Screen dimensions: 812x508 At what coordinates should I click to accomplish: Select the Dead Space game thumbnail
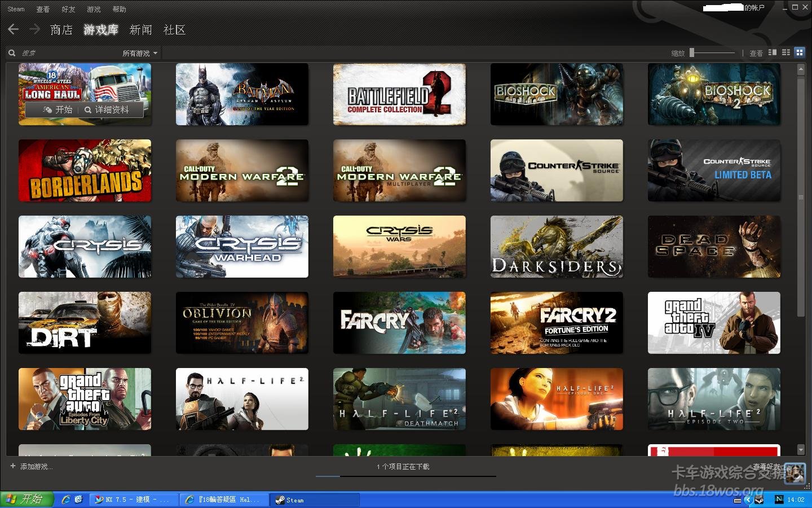[714, 247]
